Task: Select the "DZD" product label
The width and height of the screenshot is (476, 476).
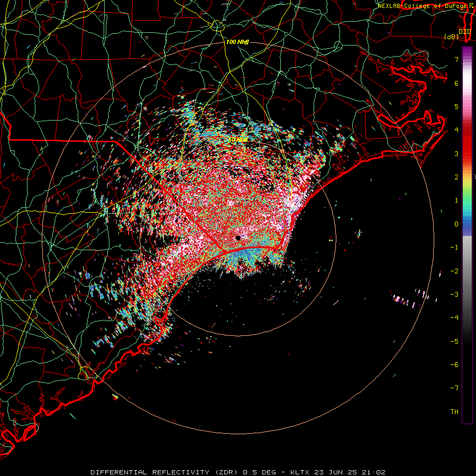Action: pos(464,32)
